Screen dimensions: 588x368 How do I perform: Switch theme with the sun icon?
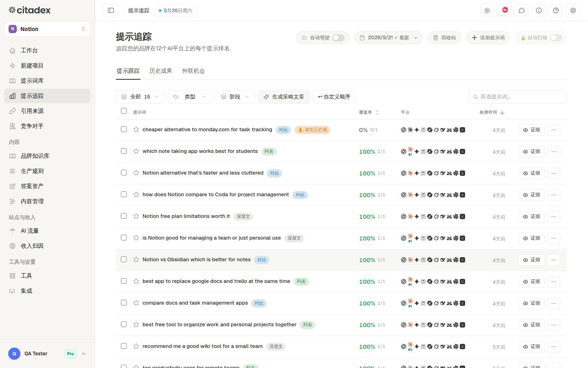(487, 11)
